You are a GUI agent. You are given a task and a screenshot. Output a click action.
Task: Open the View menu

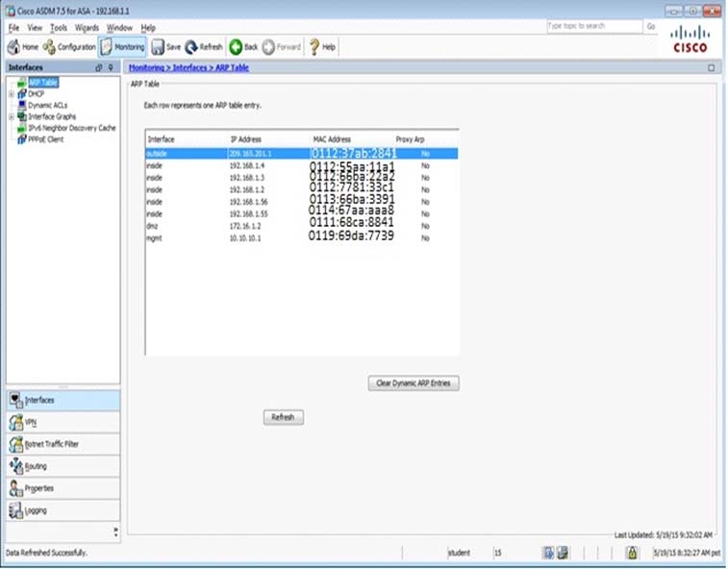click(x=35, y=28)
